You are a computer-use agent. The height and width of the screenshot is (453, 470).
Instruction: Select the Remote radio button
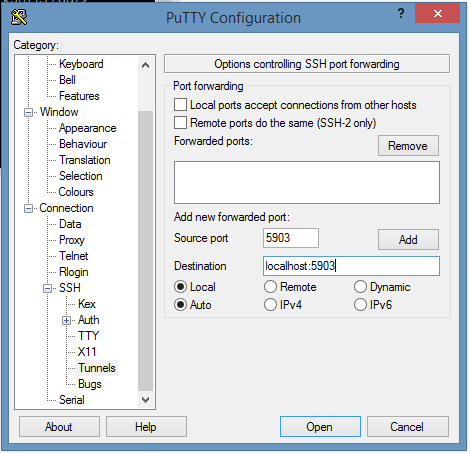[270, 287]
